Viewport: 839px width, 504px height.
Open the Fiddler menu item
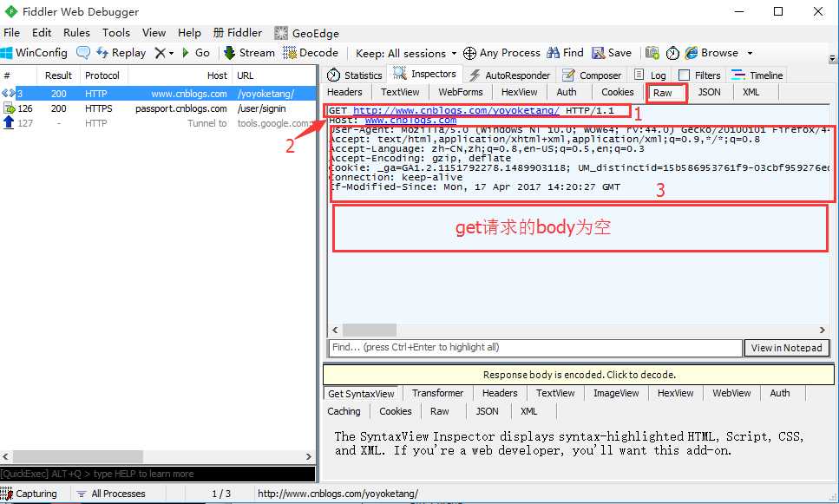pyautogui.click(x=238, y=33)
